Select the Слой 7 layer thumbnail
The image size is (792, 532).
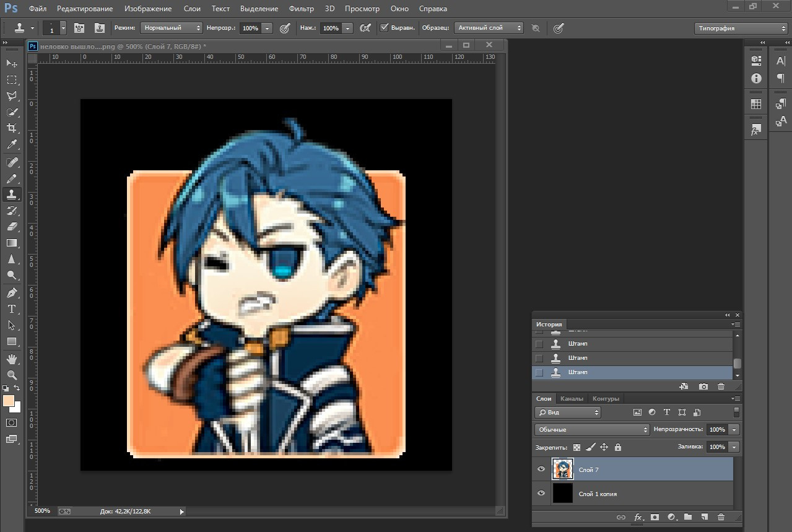click(563, 469)
